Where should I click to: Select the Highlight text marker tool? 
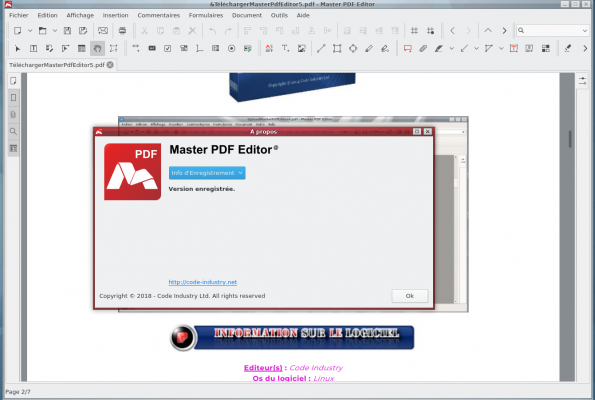[439, 48]
